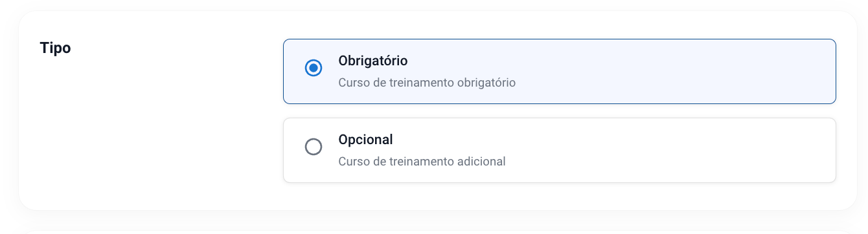Viewport: 868px width, 234px height.
Task: Click 'Curso de treinamento adicional' description
Action: tap(422, 161)
